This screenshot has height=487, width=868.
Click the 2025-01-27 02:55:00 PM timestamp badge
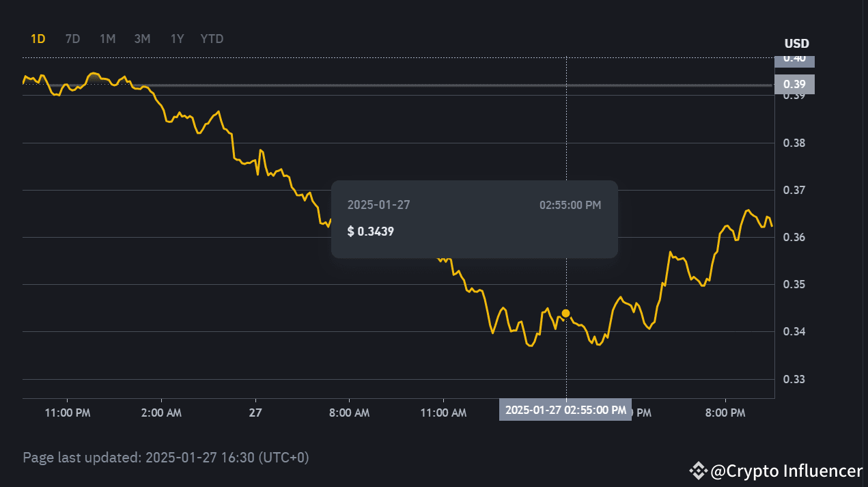pyautogui.click(x=565, y=409)
